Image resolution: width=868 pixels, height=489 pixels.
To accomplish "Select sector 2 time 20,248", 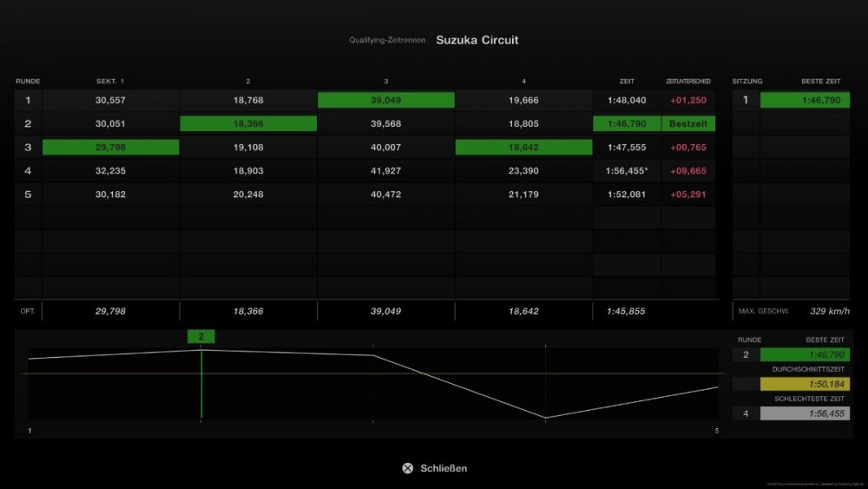I will (248, 195).
